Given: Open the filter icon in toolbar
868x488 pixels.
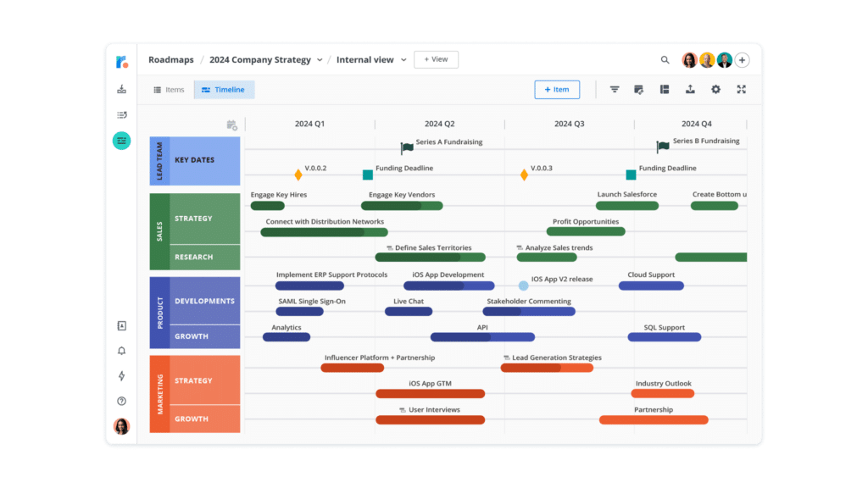Looking at the screenshot, I should pyautogui.click(x=615, y=89).
